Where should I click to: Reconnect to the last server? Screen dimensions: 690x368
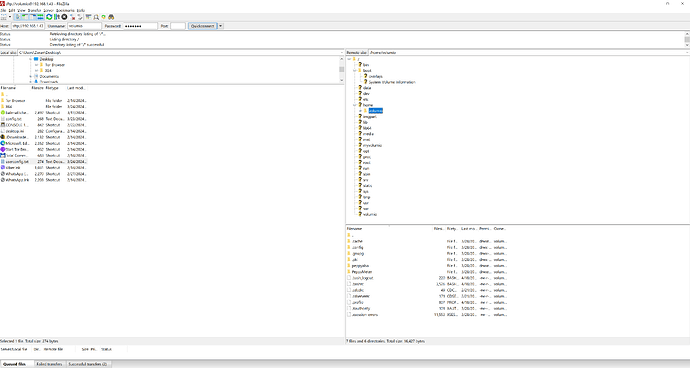point(80,17)
